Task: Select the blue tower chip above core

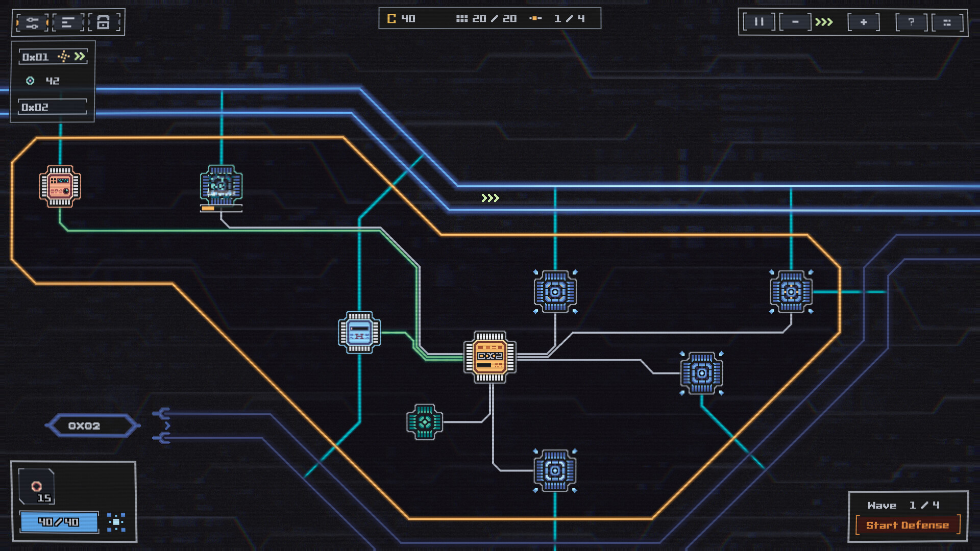Action: 555,292
